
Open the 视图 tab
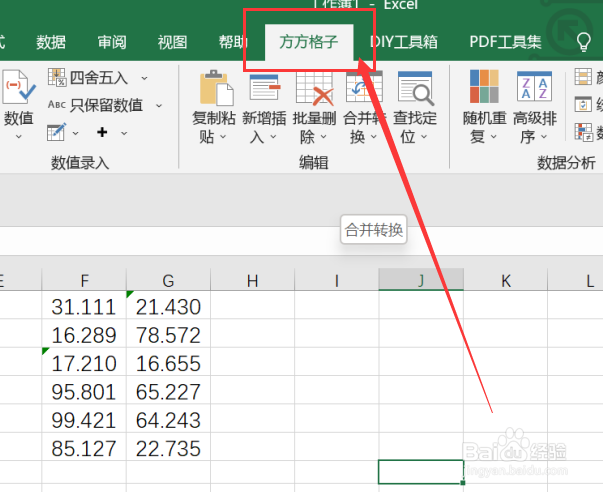[x=172, y=42]
